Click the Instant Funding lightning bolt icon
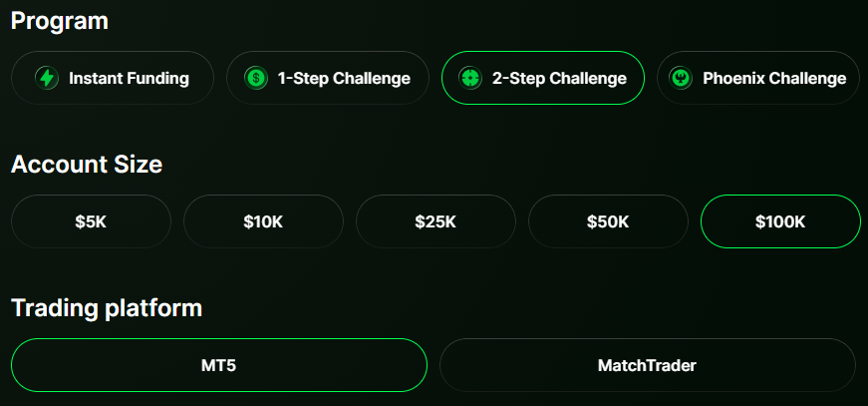This screenshot has height=406, width=868. tap(46, 78)
